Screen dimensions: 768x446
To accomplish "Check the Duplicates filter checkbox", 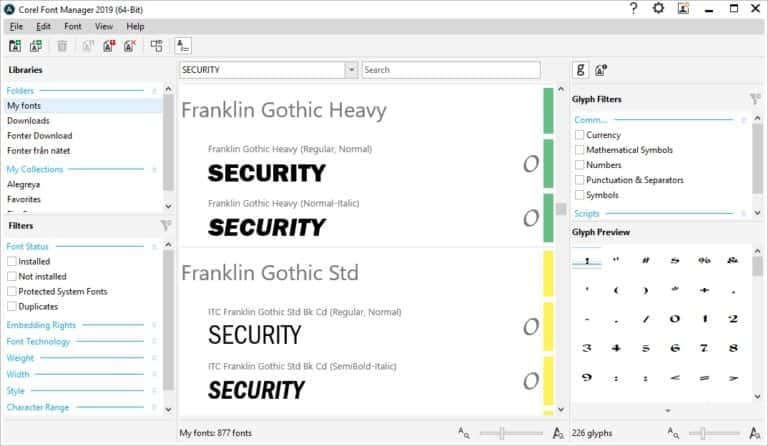I will point(12,307).
